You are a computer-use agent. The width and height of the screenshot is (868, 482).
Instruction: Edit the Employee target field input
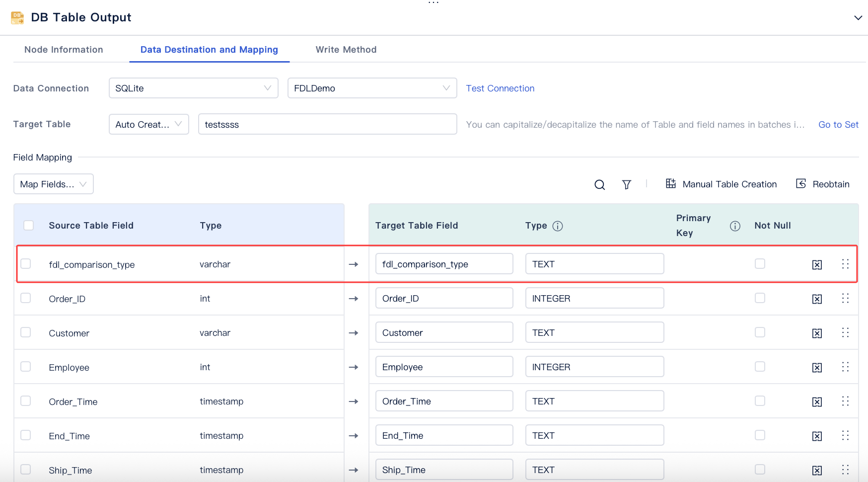point(444,367)
